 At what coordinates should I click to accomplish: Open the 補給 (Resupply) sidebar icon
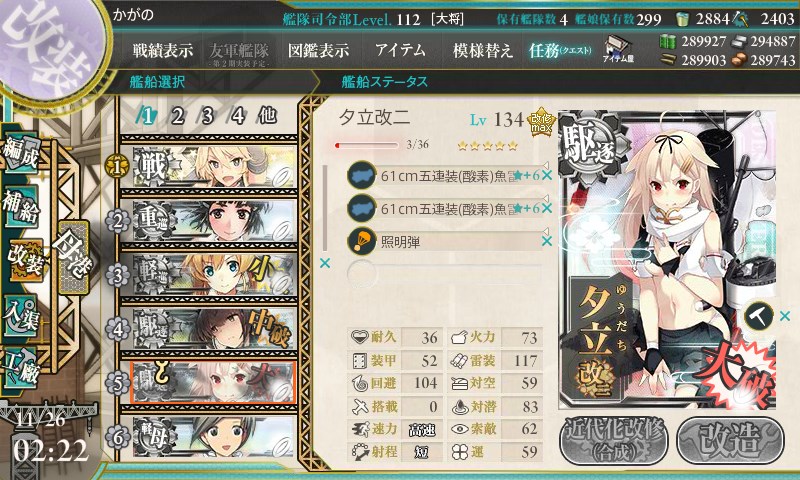(x=20, y=206)
